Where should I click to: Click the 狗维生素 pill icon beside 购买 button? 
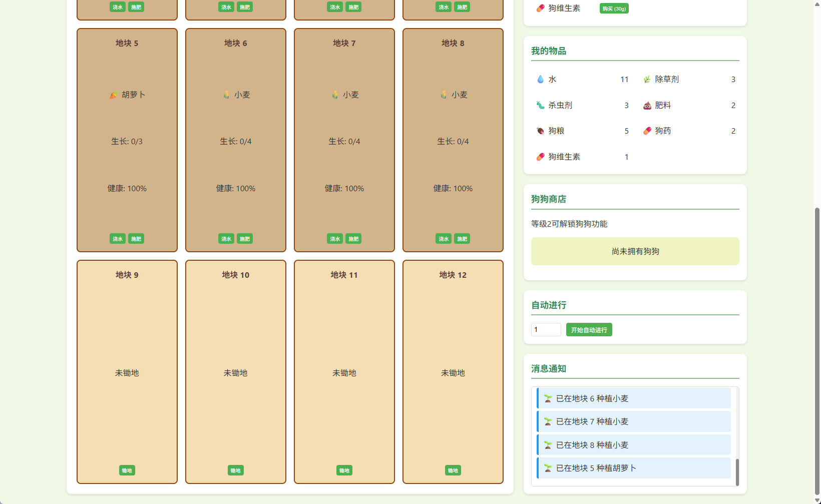point(540,8)
